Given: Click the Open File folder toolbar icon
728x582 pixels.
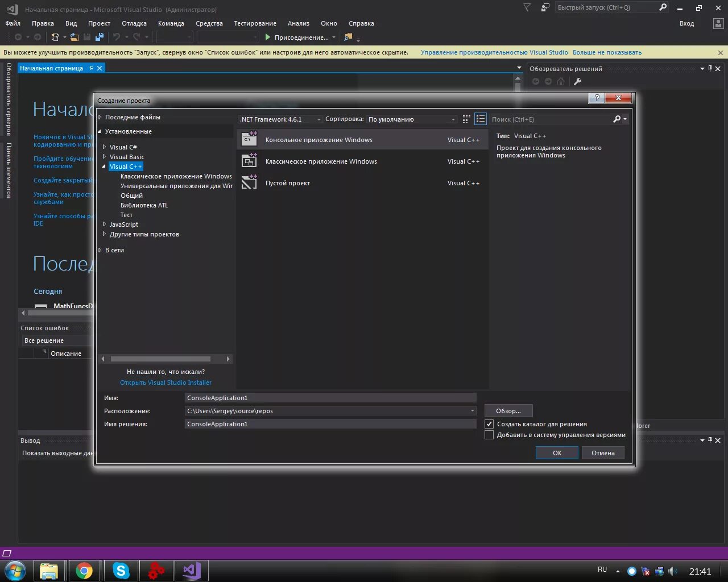Looking at the screenshot, I should point(74,37).
